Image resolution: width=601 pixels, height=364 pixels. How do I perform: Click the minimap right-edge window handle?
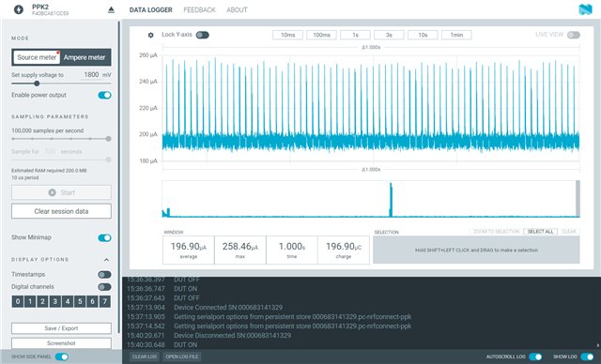[x=578, y=199]
